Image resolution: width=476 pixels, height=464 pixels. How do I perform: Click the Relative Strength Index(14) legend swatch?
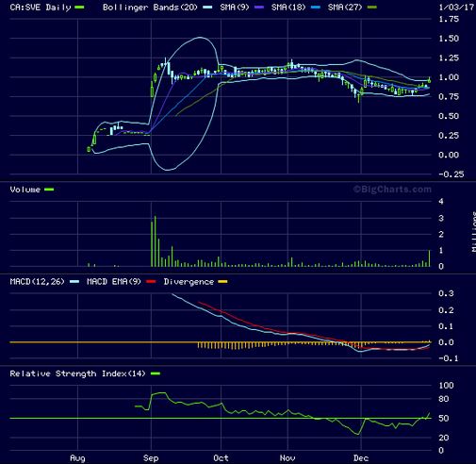click(156, 373)
